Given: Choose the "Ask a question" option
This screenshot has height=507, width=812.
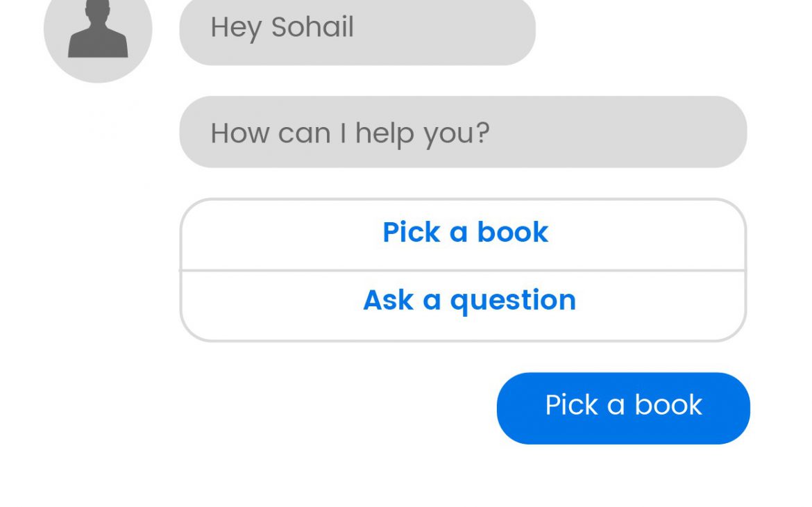Looking at the screenshot, I should tap(464, 306).
